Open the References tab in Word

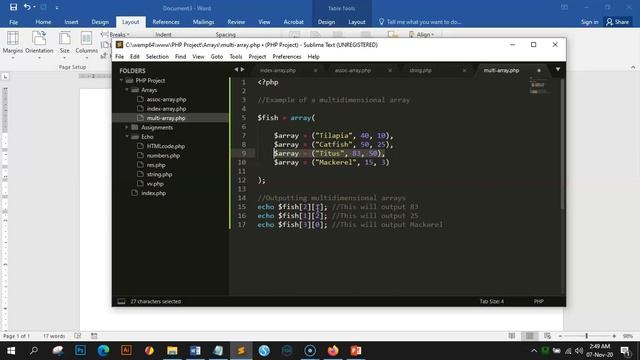166,22
